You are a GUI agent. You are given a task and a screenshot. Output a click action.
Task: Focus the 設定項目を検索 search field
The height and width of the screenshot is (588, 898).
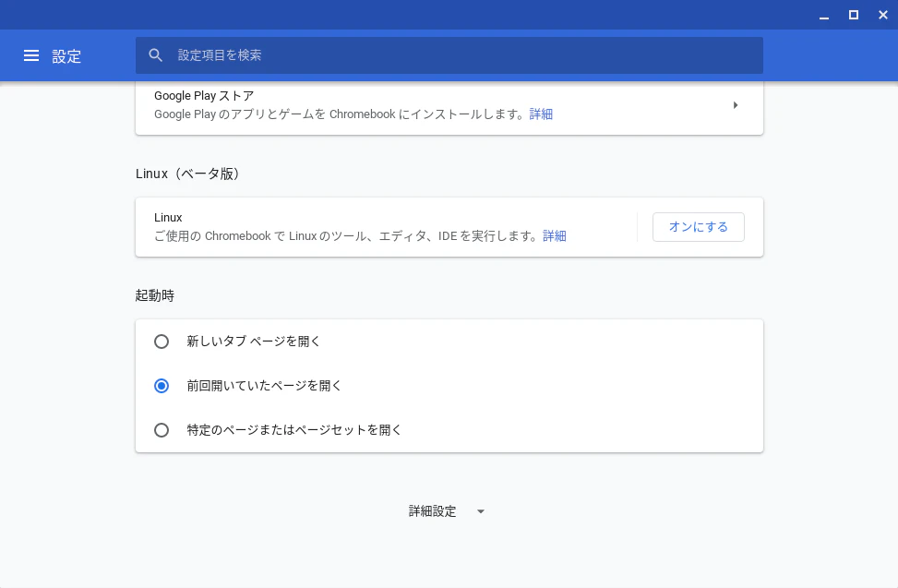[x=449, y=55]
